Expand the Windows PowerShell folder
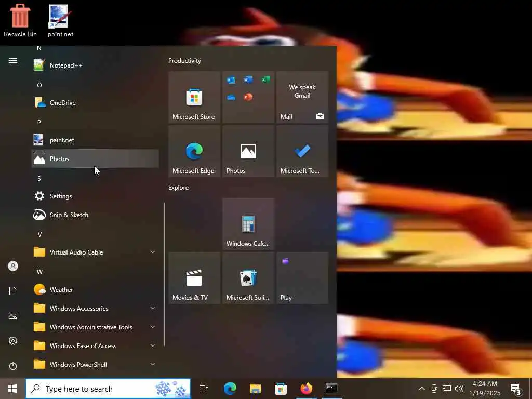This screenshot has width=532, height=399. point(95,364)
